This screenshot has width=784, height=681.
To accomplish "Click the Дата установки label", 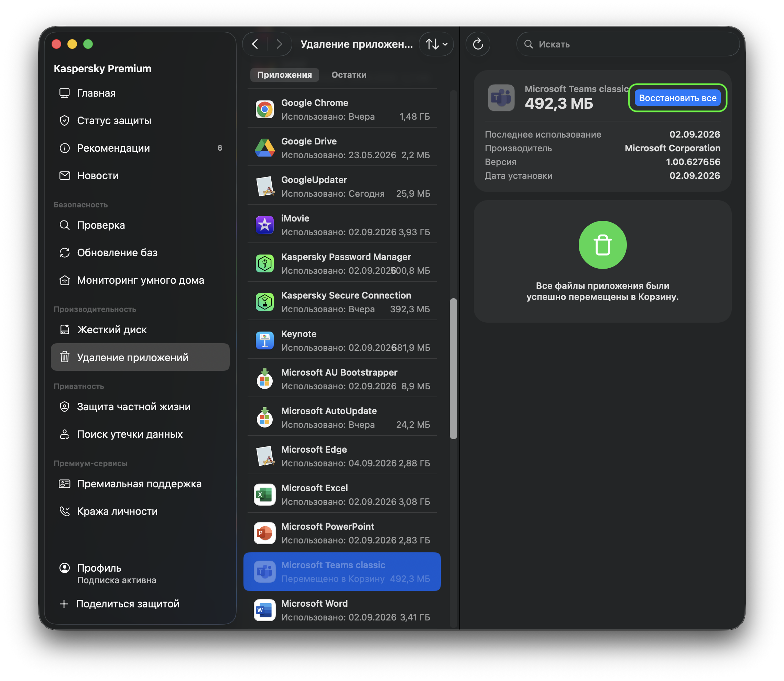I will (x=519, y=175).
